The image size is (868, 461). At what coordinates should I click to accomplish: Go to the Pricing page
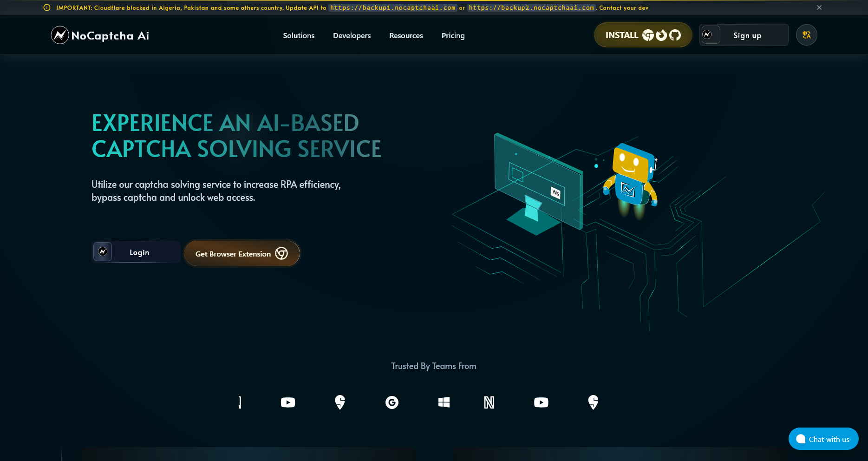pyautogui.click(x=453, y=36)
